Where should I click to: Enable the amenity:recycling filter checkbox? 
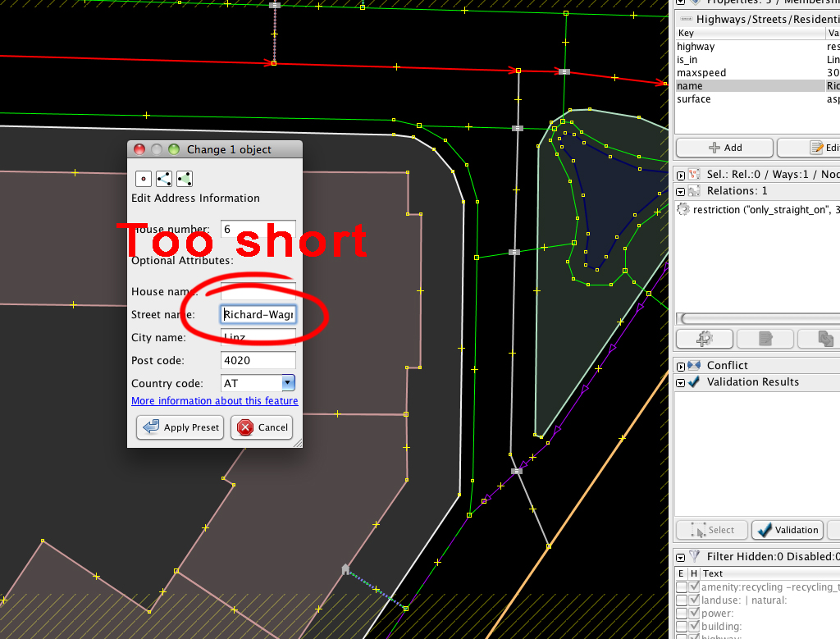[x=681, y=587]
